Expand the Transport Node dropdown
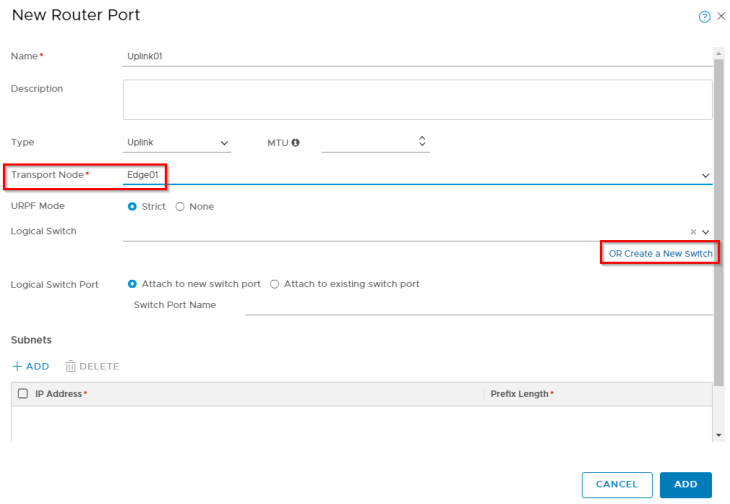 coord(706,175)
